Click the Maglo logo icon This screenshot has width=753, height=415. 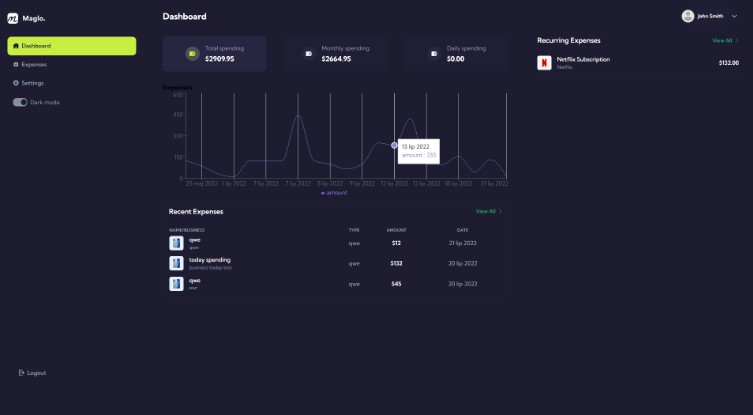click(x=13, y=17)
